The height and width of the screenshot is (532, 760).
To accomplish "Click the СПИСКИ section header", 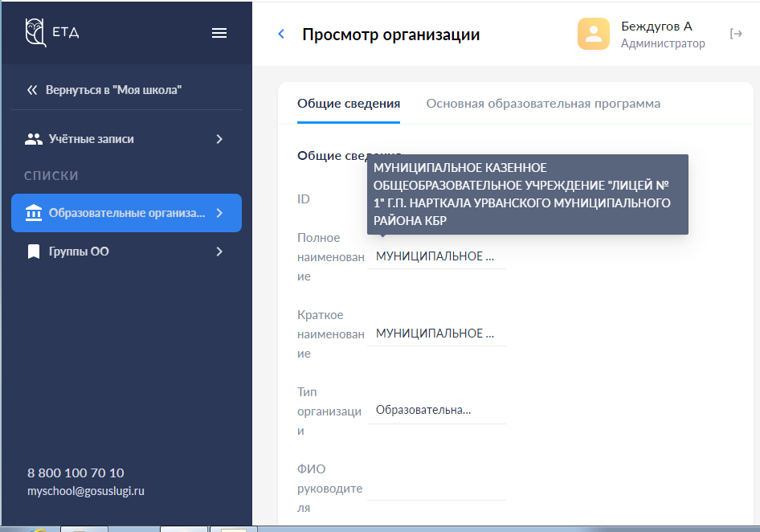I will tap(51, 175).
